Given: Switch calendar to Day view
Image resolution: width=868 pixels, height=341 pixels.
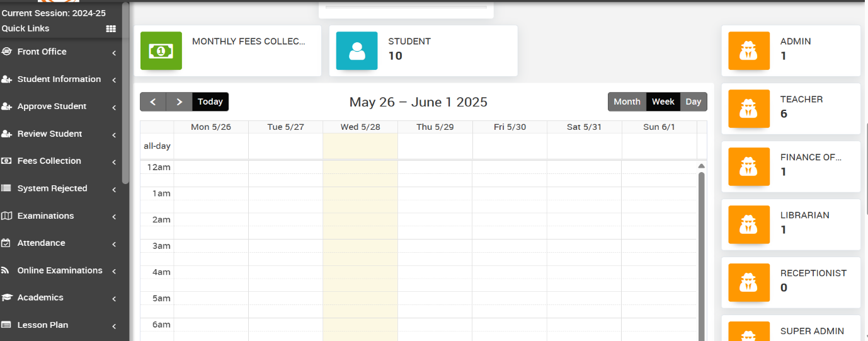Looking at the screenshot, I should (x=693, y=102).
